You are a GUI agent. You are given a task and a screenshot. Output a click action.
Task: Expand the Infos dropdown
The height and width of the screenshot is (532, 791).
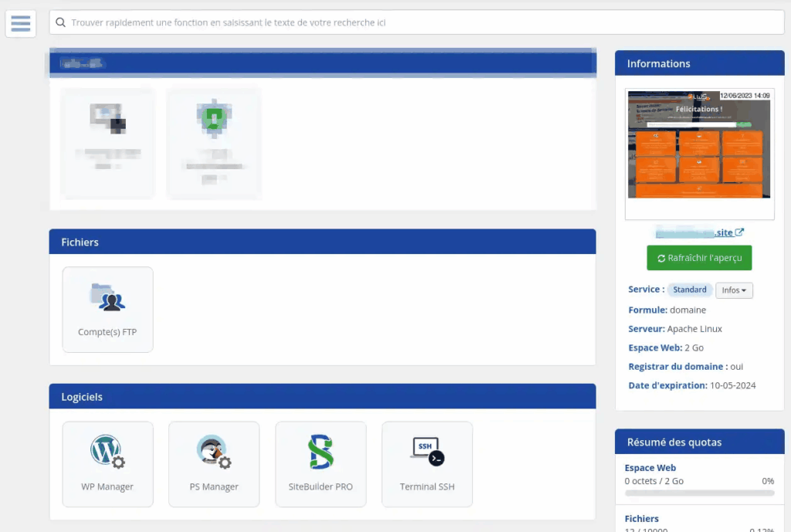tap(734, 290)
